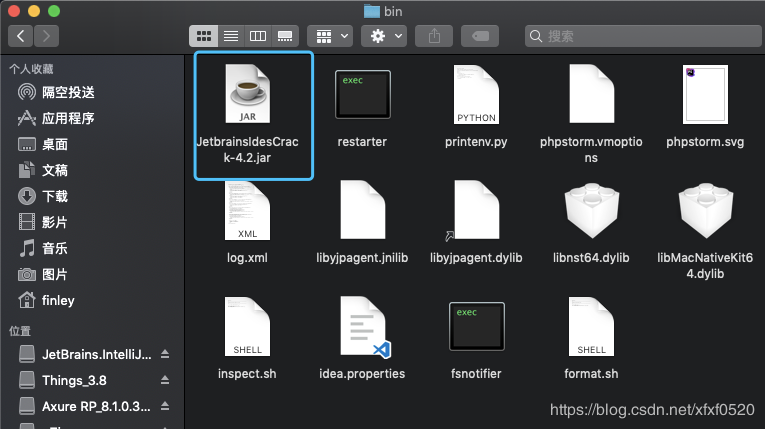Open 音乐 Music in sidebar
The width and height of the screenshot is (765, 429).
(42, 248)
